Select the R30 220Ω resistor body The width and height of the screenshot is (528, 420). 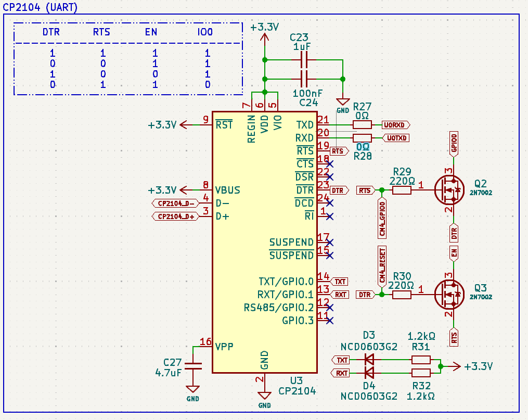pos(402,295)
